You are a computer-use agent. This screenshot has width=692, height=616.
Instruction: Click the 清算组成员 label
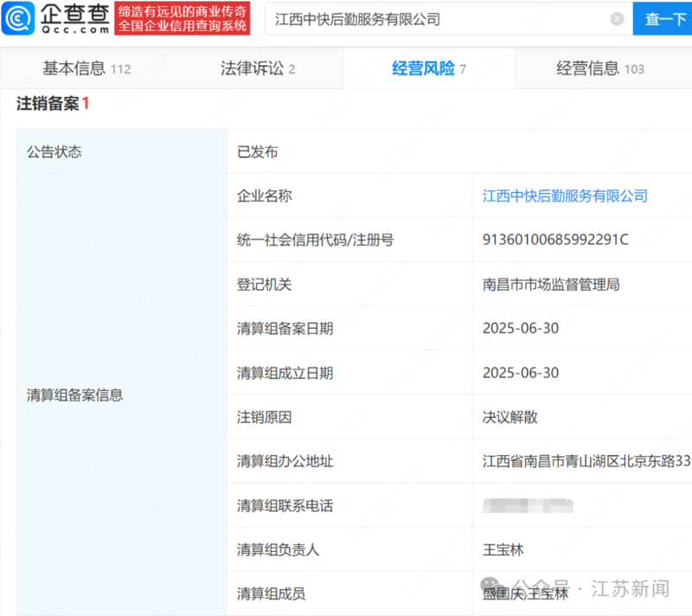(271, 594)
